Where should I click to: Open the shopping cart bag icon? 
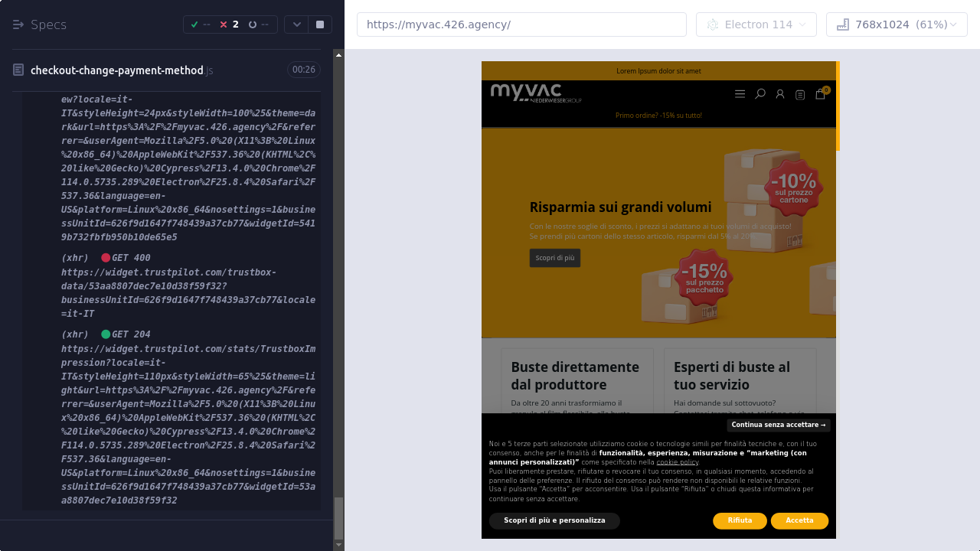820,94
